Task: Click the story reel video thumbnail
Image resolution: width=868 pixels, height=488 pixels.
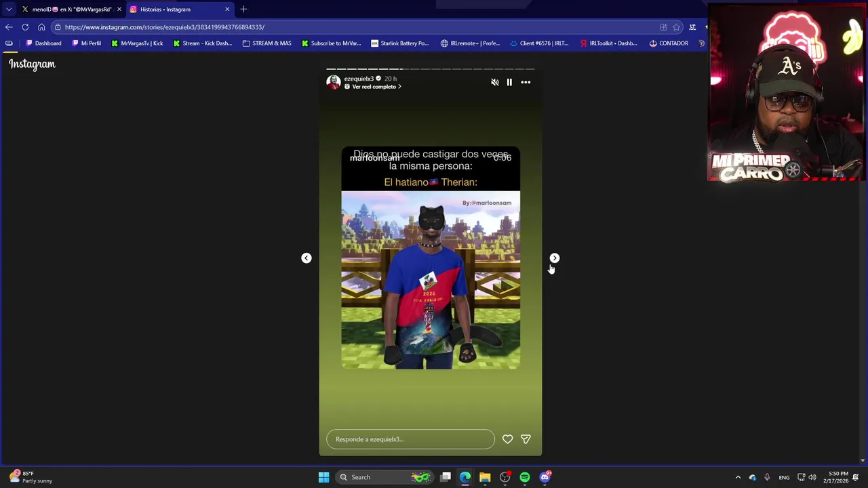Action: pyautogui.click(x=431, y=258)
